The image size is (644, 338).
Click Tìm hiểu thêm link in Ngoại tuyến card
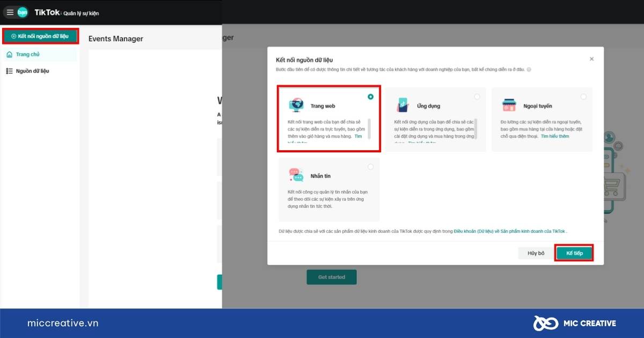[555, 136]
